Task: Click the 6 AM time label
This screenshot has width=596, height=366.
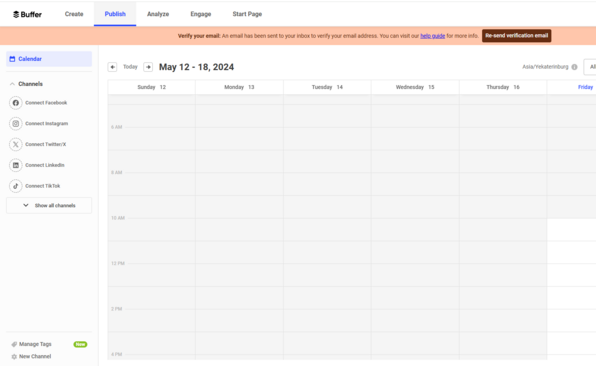Action: click(x=117, y=127)
